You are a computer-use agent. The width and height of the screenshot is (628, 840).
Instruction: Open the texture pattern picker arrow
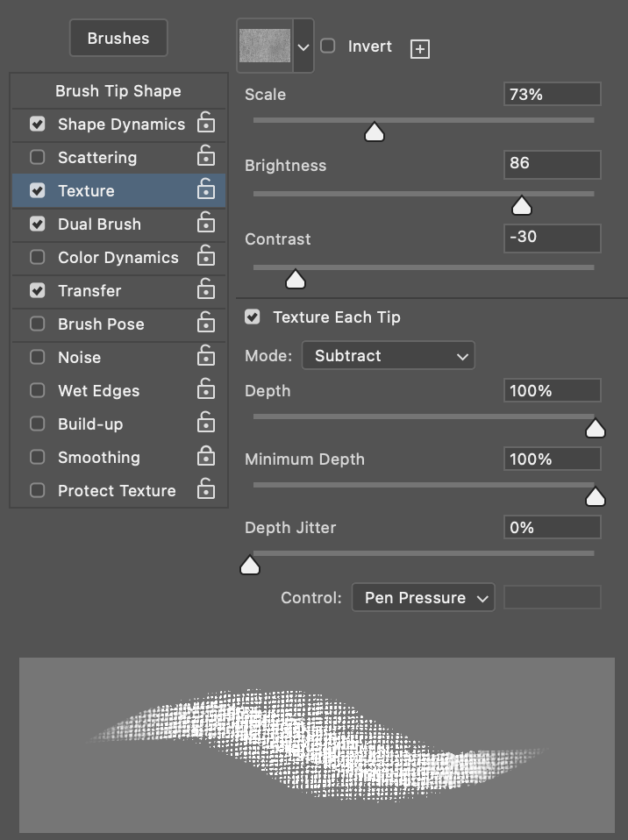(303, 47)
